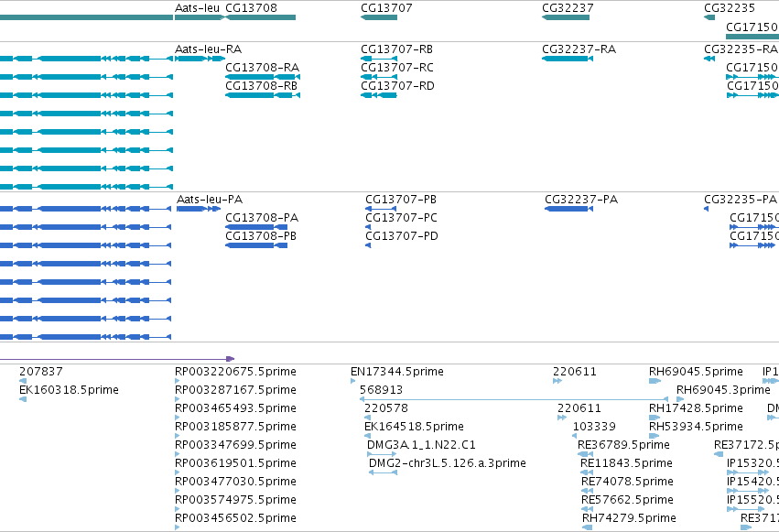This screenshot has width=779, height=532.
Task: Select the 568913 feature label
Action: tap(381, 390)
